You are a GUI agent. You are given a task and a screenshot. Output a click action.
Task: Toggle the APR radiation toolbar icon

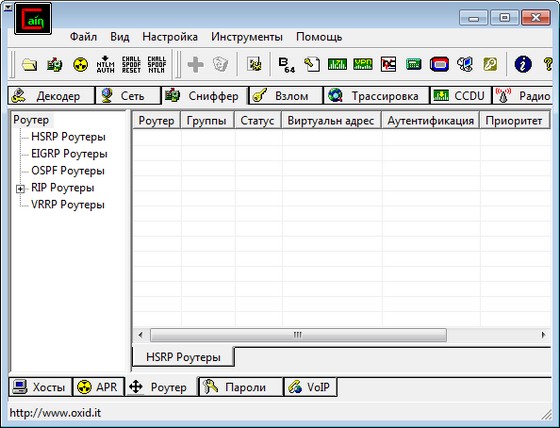[80, 65]
